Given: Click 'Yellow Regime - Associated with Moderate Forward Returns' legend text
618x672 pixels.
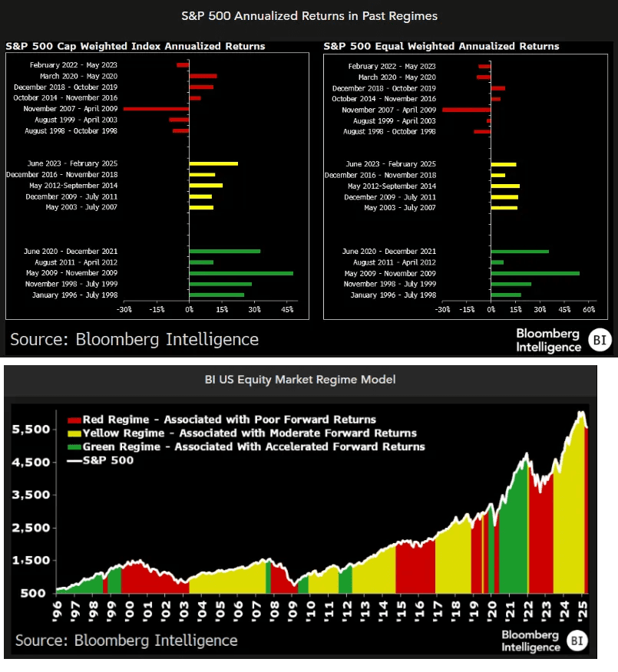Looking at the screenshot, I should (x=250, y=433).
